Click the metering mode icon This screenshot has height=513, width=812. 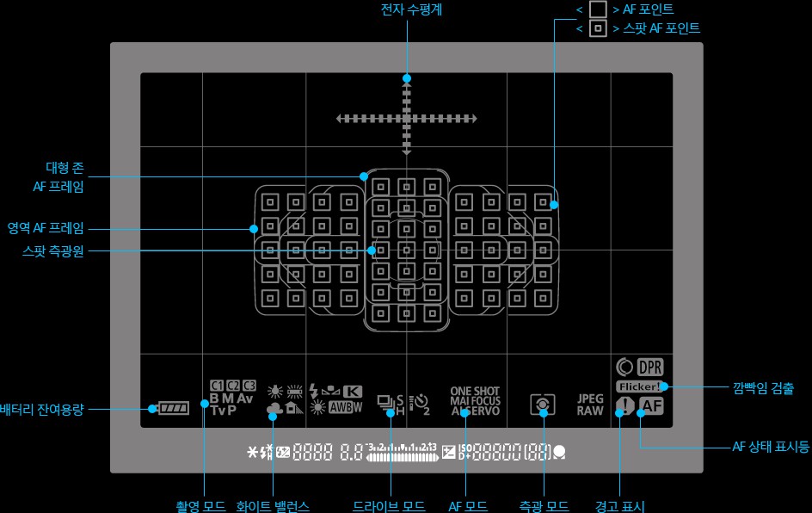point(543,405)
